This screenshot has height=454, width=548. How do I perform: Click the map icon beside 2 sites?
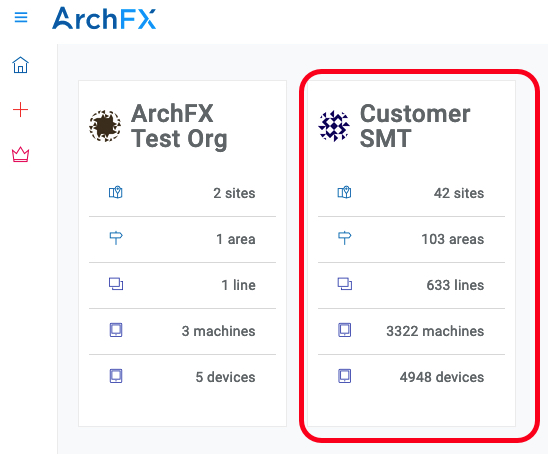click(116, 193)
